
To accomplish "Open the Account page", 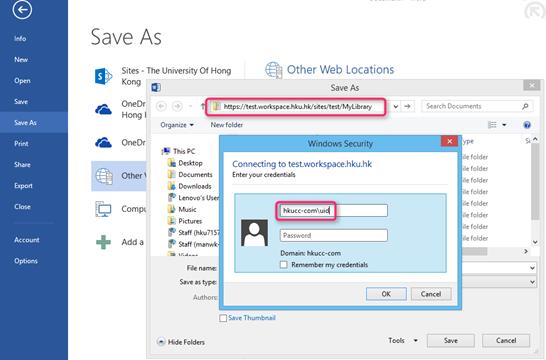I will click(27, 240).
